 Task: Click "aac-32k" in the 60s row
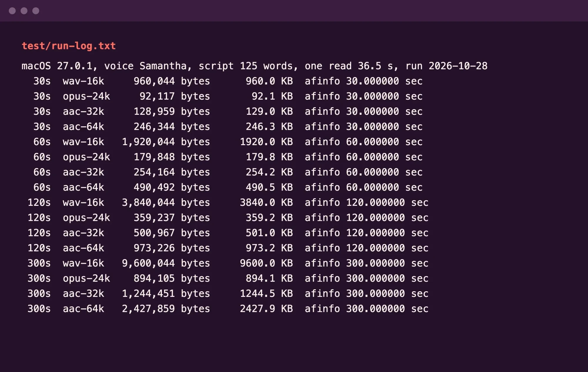click(x=83, y=172)
